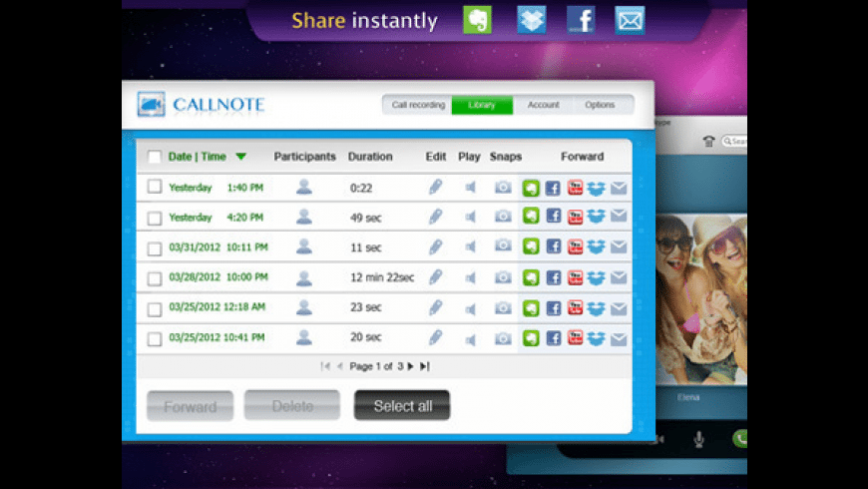Open snaps for the 20 sec recording

point(503,338)
